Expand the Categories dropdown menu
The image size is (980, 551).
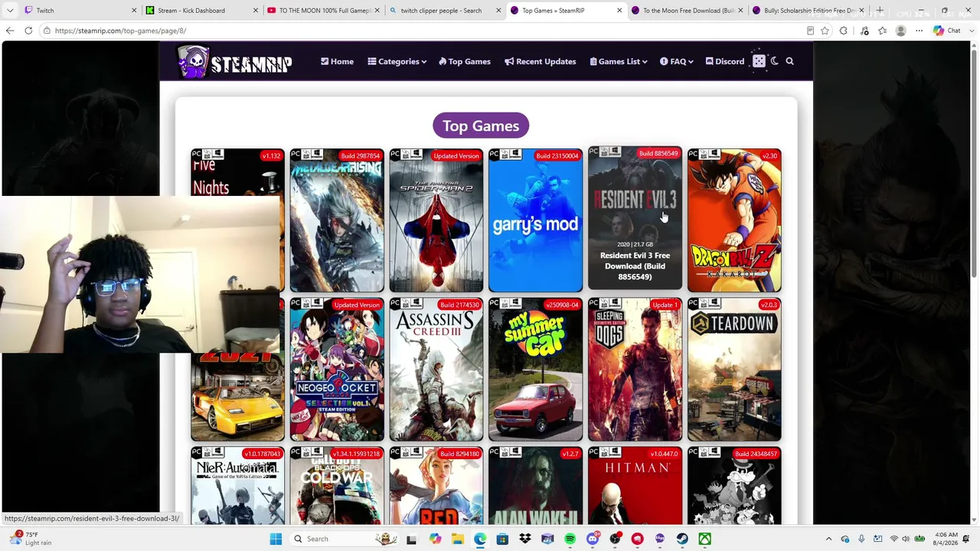(397, 61)
